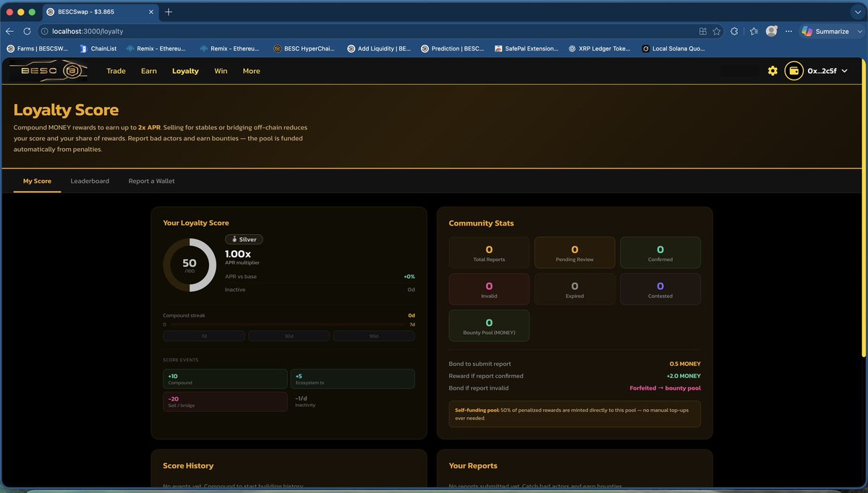Click the 0.5 MONEY bond value
The height and width of the screenshot is (493, 868).
click(x=685, y=364)
